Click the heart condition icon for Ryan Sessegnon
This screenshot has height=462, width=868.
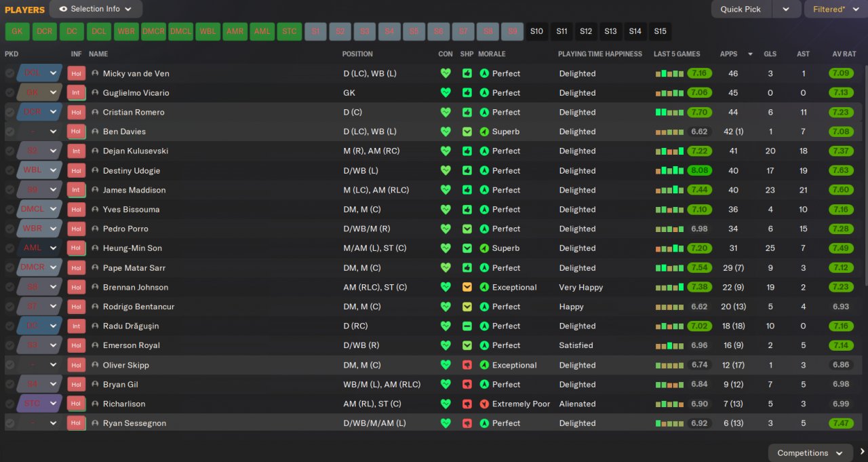pos(446,423)
